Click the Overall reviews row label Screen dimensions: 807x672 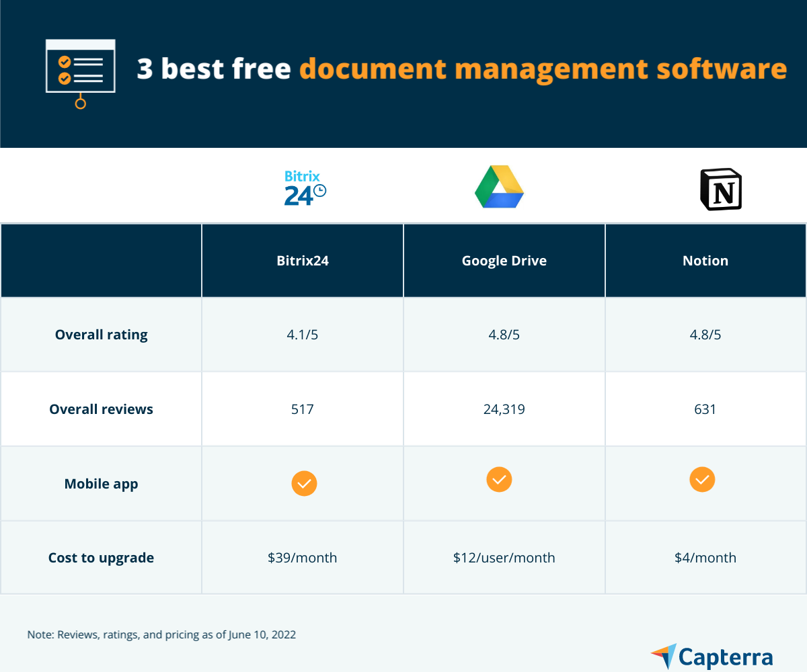[101, 409]
